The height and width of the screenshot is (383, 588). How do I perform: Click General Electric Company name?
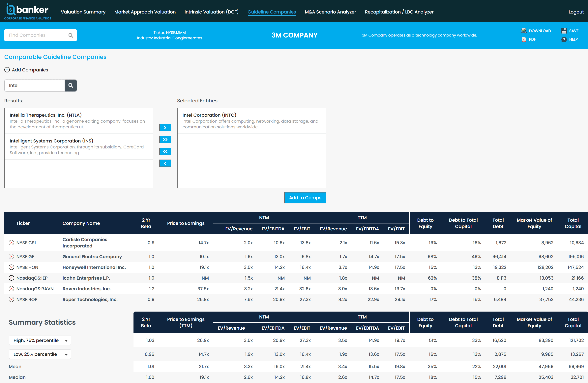pos(92,257)
